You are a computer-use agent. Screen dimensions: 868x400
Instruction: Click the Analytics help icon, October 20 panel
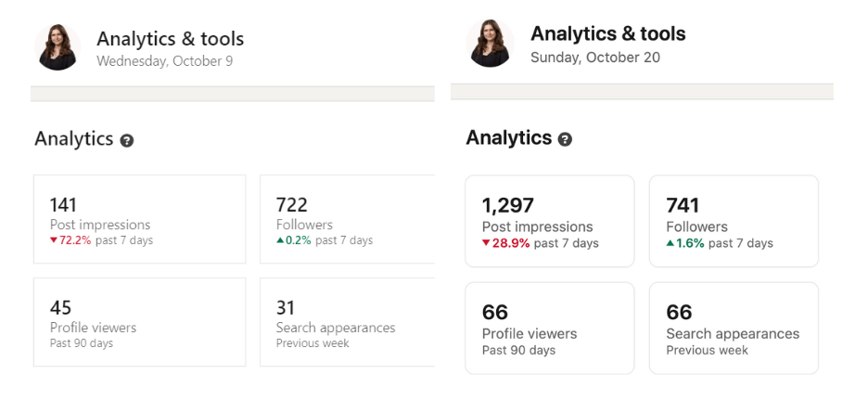565,139
